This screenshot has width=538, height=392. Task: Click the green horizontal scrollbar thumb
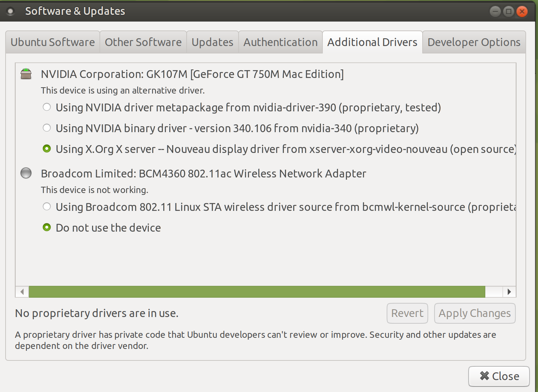coord(257,292)
